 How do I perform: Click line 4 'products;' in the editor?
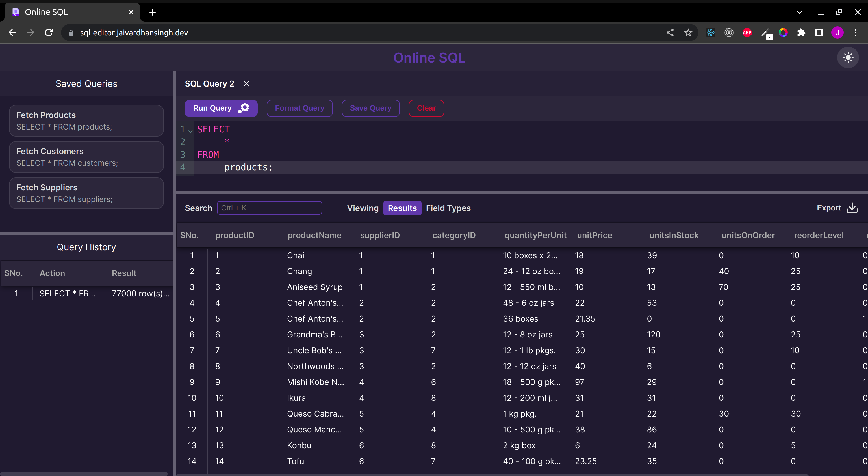248,167
